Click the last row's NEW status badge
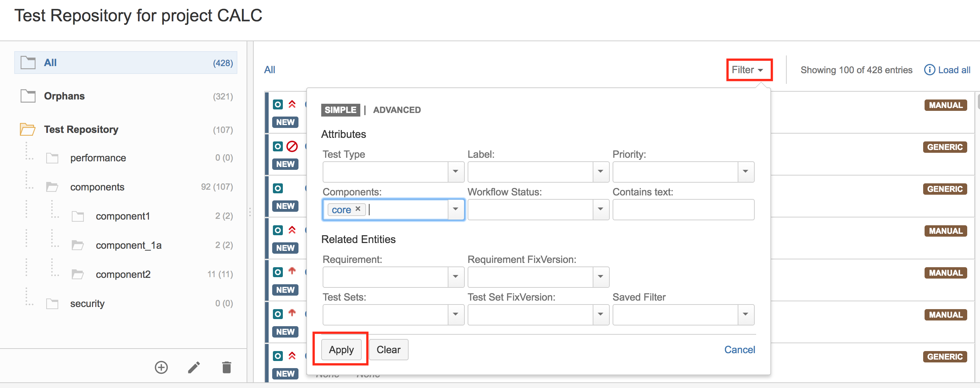The height and width of the screenshot is (388, 980). (x=285, y=373)
